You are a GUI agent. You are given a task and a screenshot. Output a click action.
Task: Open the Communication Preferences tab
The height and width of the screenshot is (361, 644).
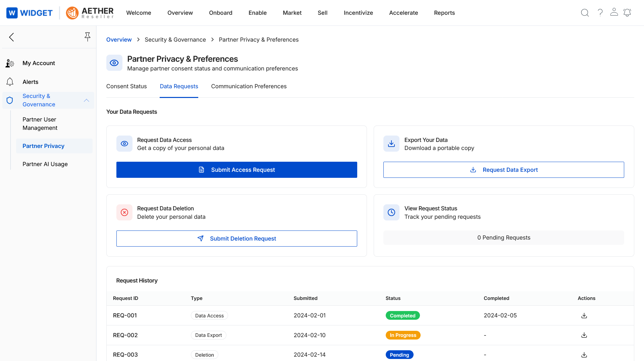pyautogui.click(x=249, y=86)
